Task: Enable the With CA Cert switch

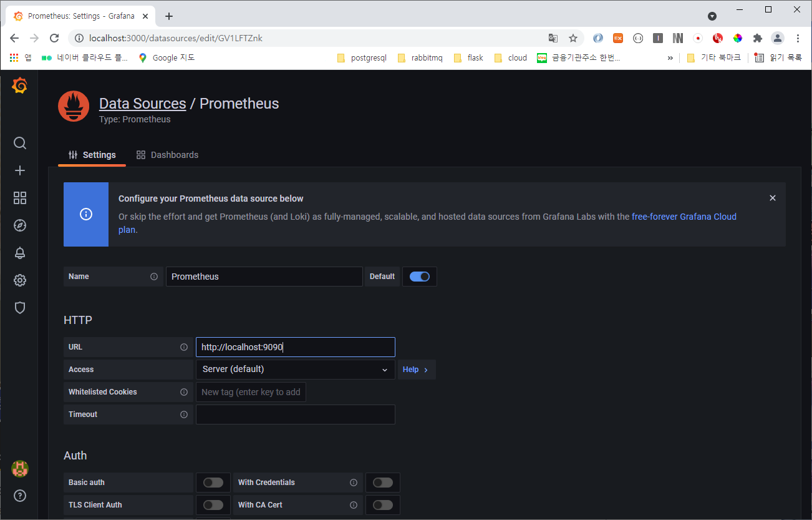Action: coord(383,505)
